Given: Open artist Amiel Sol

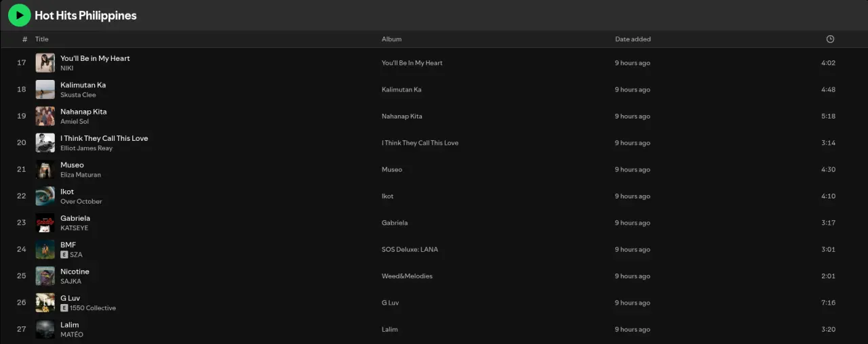Looking at the screenshot, I should [75, 122].
